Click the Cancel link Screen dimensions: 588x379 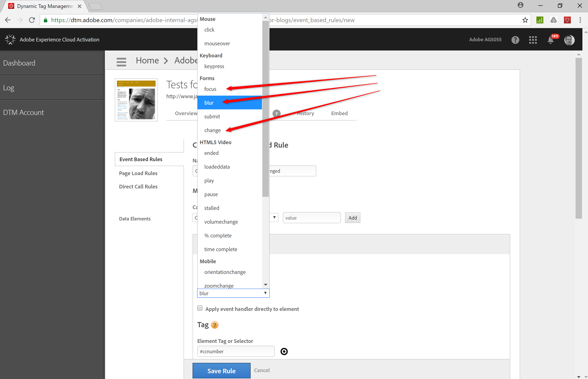(x=262, y=370)
